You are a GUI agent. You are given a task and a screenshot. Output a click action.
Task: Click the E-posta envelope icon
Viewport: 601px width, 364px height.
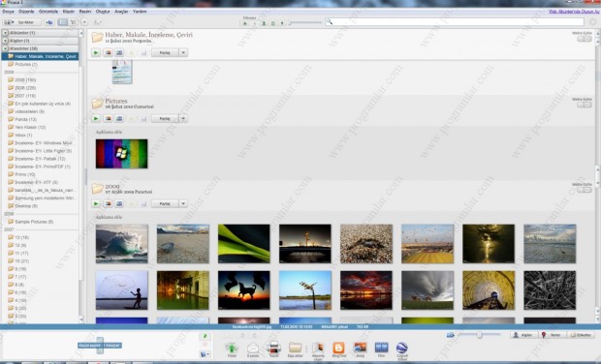(253, 349)
